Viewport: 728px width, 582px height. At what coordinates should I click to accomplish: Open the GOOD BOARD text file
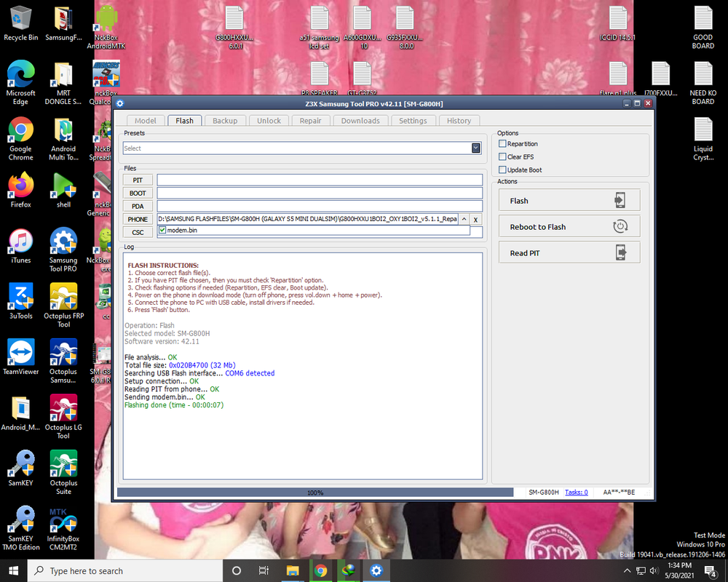(703, 27)
